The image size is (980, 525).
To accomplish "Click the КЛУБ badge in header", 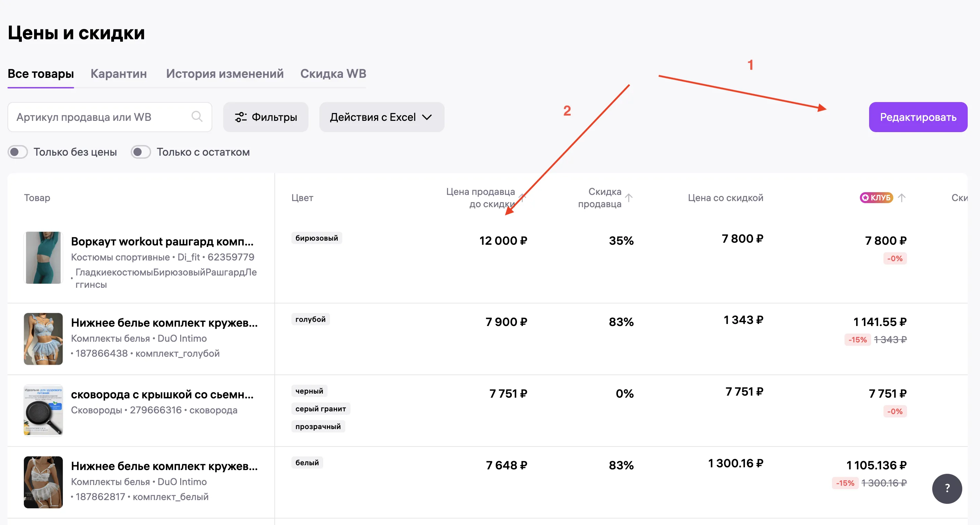I will click(876, 198).
